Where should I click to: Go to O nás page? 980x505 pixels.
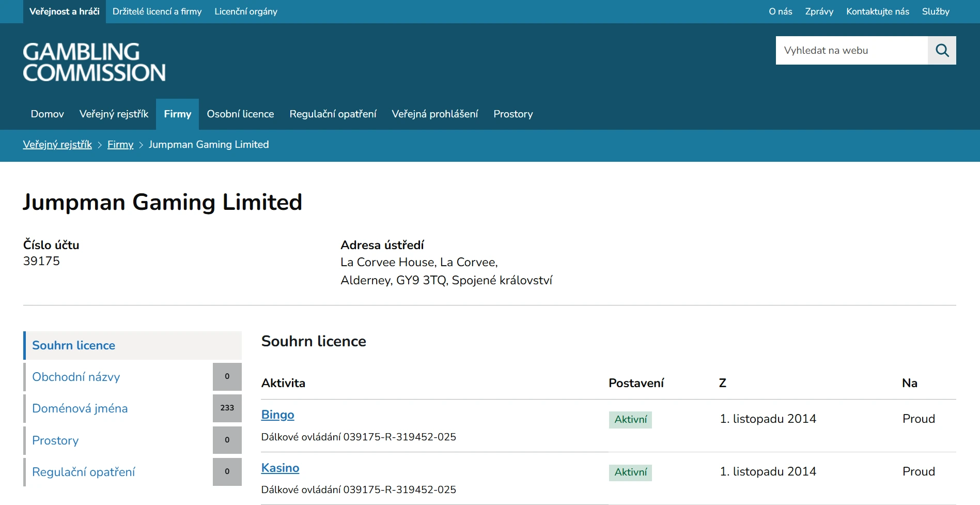tap(780, 11)
